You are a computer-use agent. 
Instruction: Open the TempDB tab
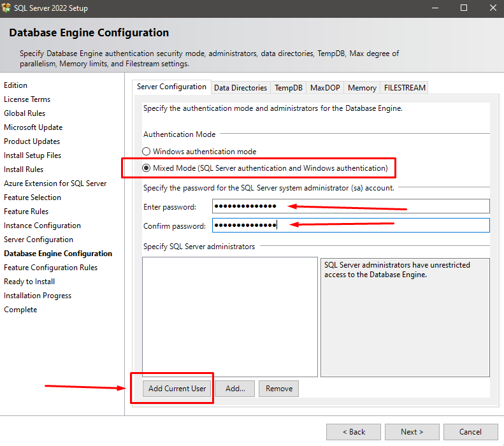(x=289, y=88)
